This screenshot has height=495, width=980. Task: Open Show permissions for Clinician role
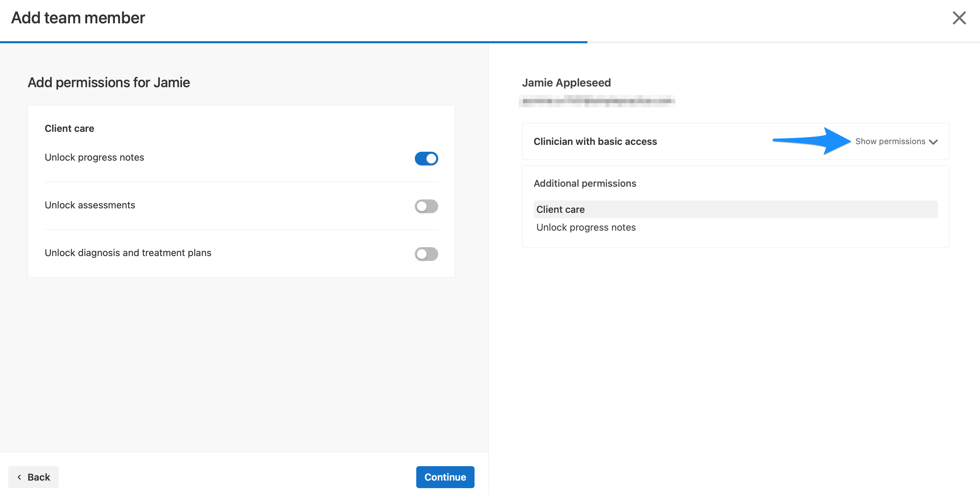890,141
